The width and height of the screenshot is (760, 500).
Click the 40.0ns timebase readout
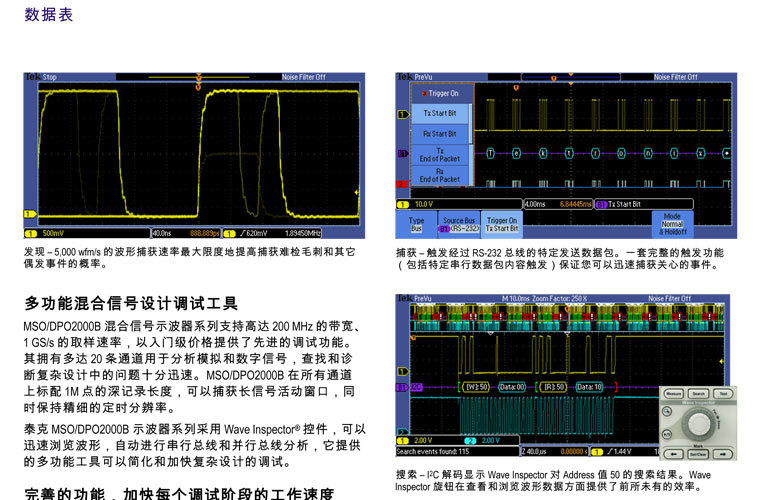click(x=162, y=234)
